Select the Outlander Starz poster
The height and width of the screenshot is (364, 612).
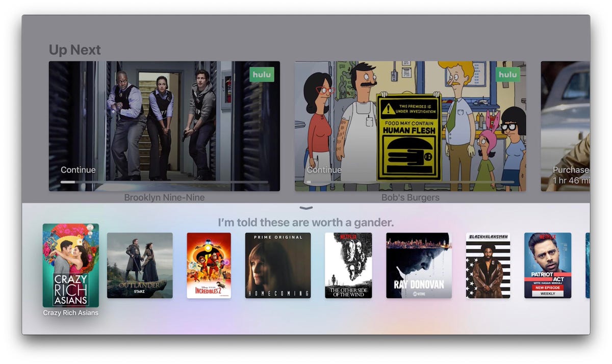tap(140, 265)
